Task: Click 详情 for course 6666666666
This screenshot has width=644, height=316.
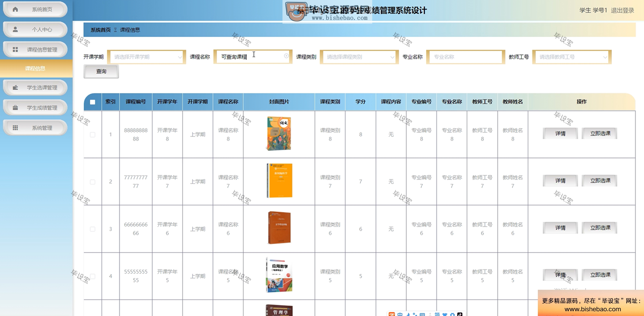Action: tap(560, 228)
